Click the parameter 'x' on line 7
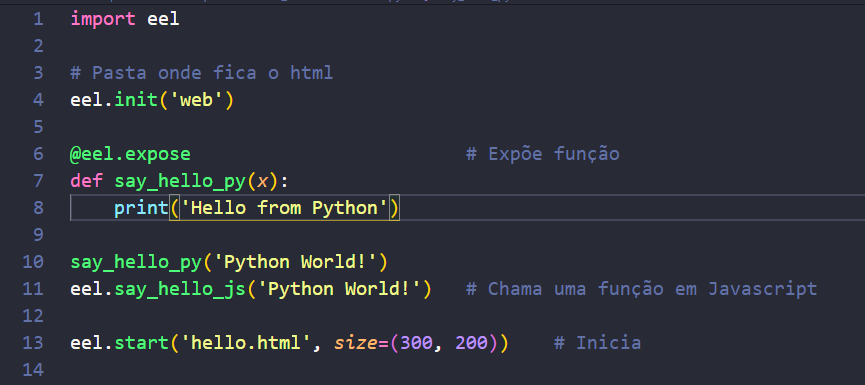 [x=263, y=181]
